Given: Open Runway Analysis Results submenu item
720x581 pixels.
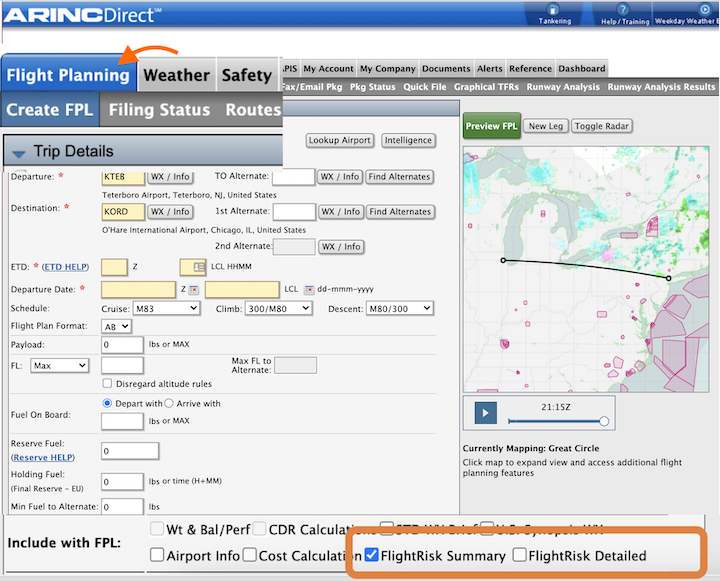Looking at the screenshot, I should pos(661,87).
